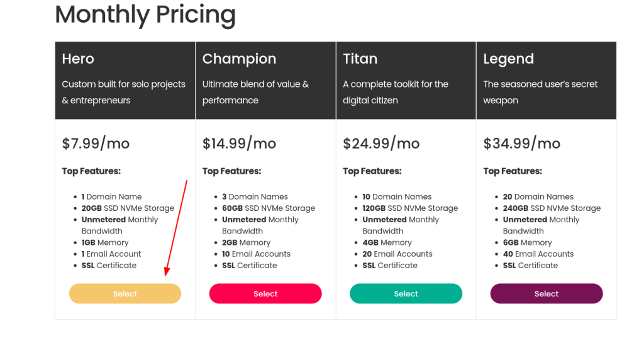Click the 20GB SSD NVMe Storage feature

(128, 208)
